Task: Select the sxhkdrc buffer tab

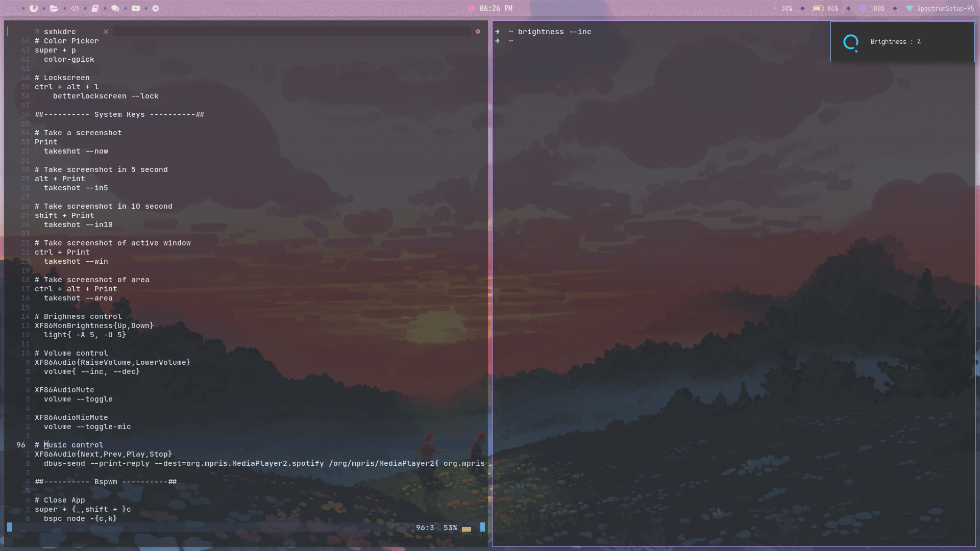Action: pyautogui.click(x=59, y=32)
